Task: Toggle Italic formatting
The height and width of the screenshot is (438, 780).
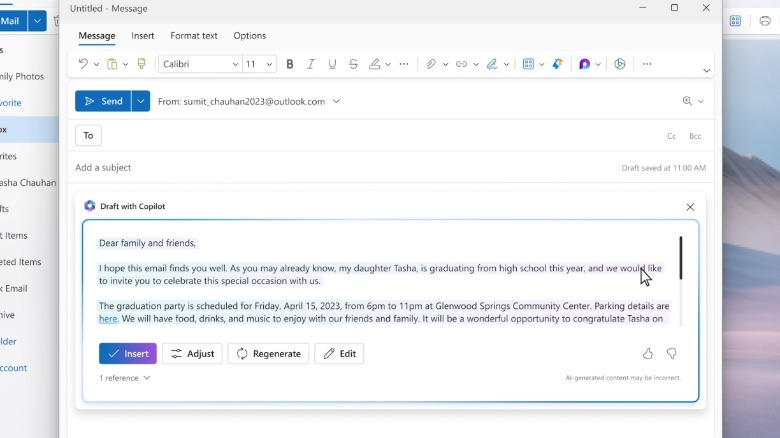Action: (311, 64)
